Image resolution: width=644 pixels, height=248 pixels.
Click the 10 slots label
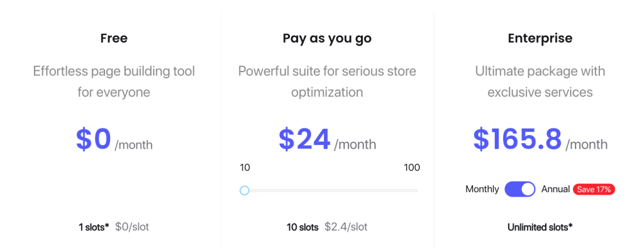click(303, 227)
